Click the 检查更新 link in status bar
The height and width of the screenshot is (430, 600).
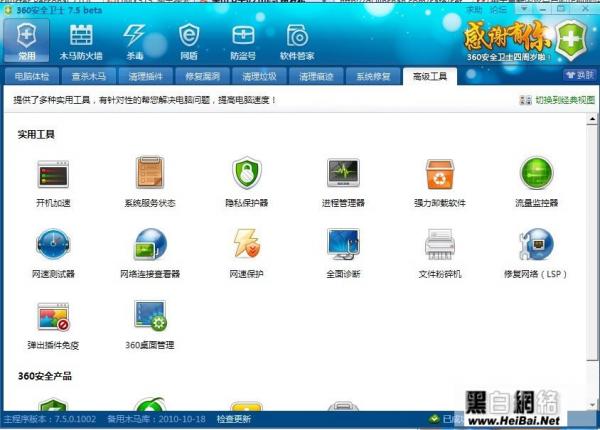tap(236, 419)
